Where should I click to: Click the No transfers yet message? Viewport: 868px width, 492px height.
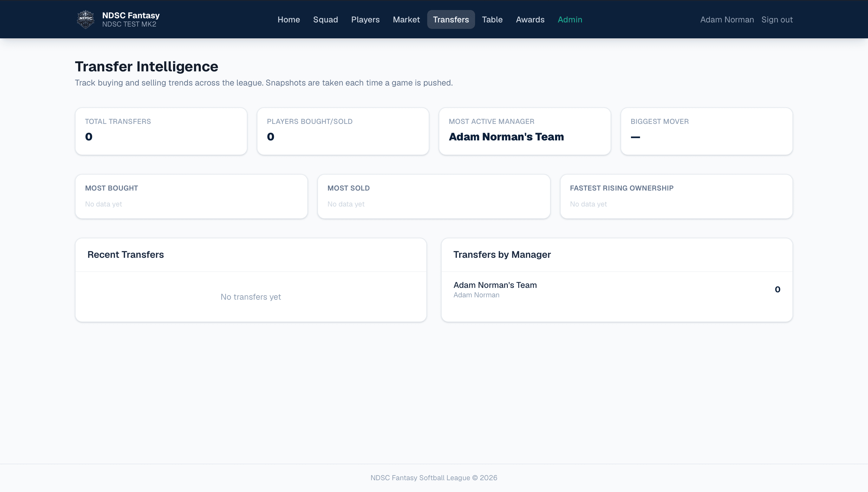(x=251, y=297)
